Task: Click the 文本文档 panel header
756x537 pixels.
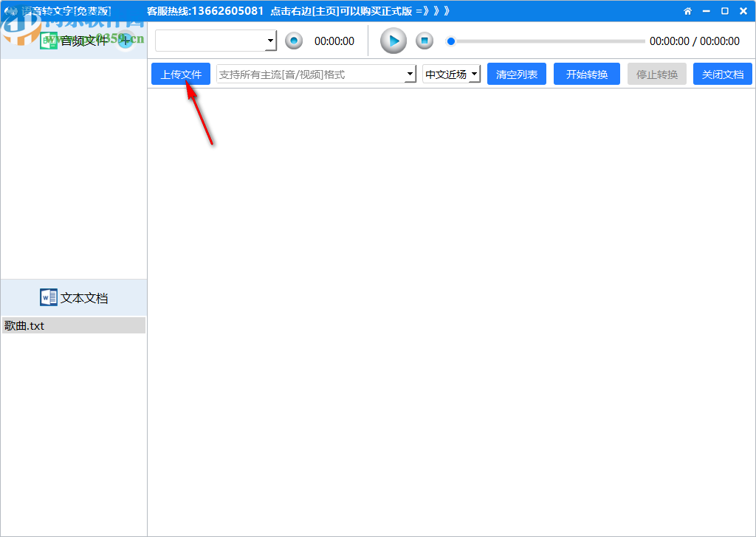Action: click(x=73, y=298)
